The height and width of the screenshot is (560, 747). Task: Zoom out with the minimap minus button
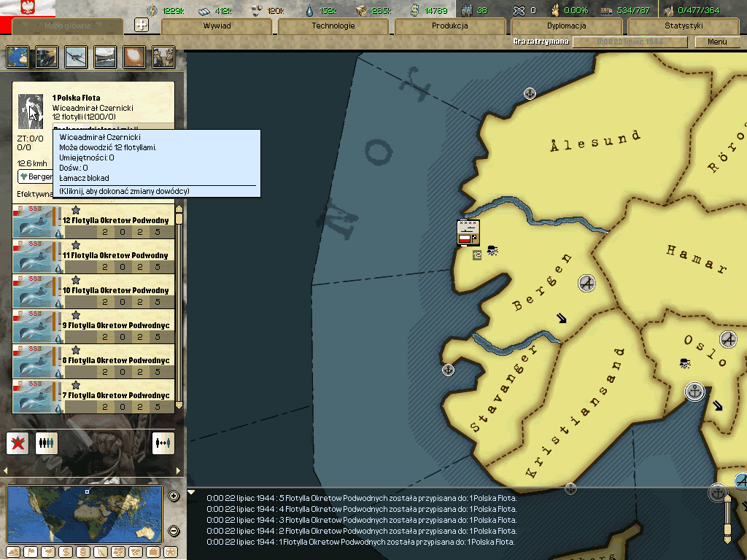point(174,531)
